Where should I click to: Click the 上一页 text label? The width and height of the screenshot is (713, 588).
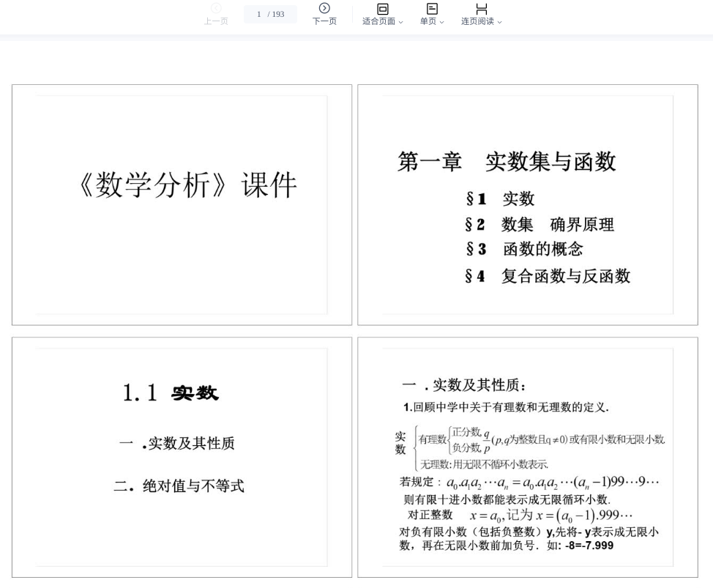tap(216, 21)
